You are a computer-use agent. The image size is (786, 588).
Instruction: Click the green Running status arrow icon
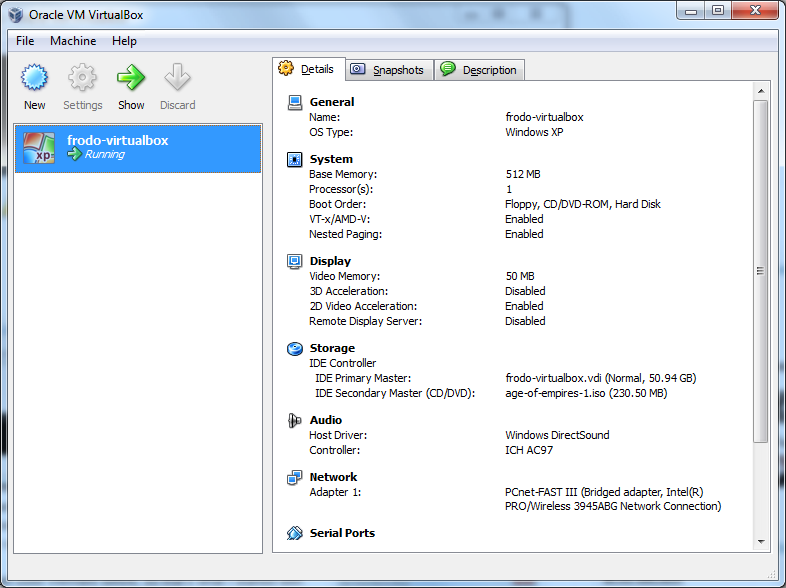click(74, 154)
